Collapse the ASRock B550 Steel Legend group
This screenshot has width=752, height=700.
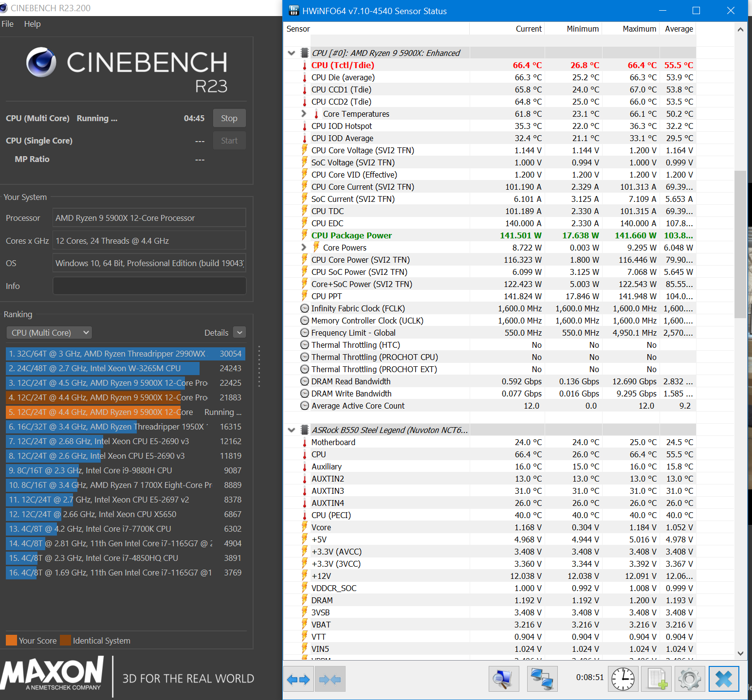(292, 430)
